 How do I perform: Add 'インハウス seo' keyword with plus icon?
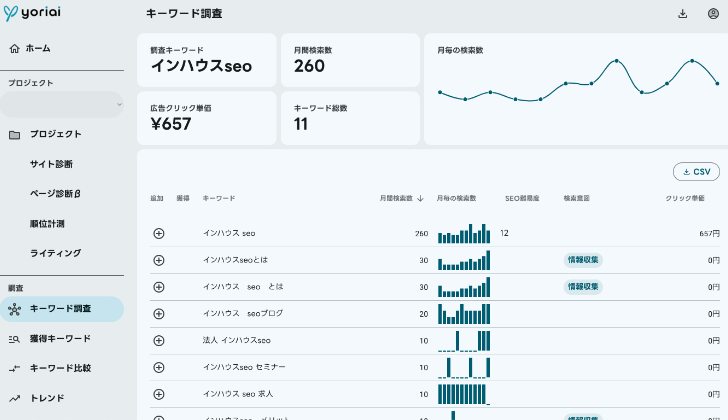158,233
